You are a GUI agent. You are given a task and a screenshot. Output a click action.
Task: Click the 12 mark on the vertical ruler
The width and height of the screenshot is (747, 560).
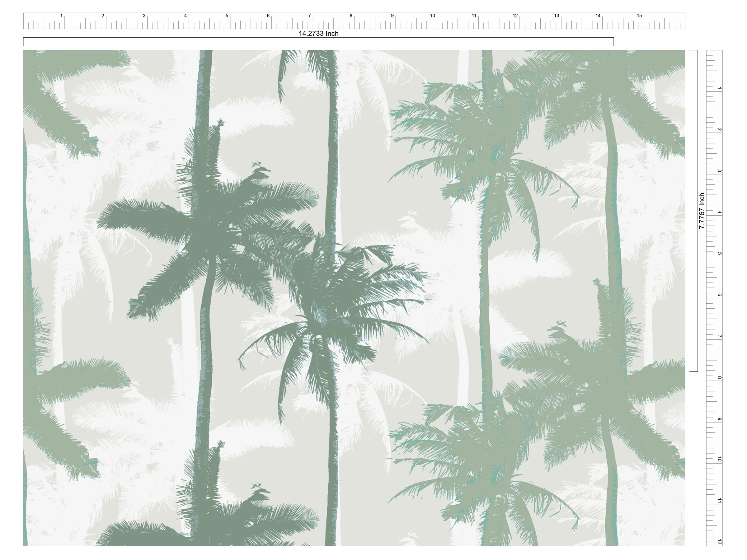[x=719, y=542]
